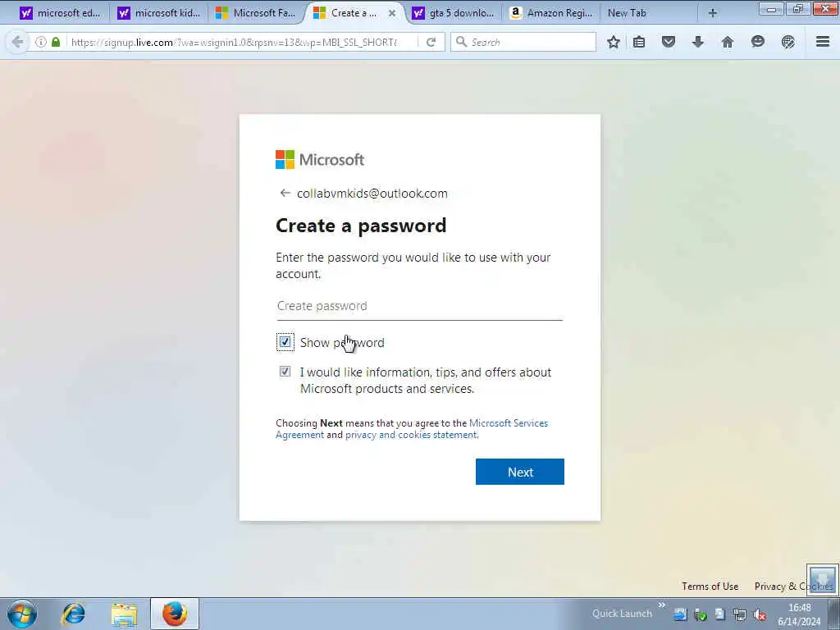Open the Privacy & Cookies footer link
Image resolution: width=840 pixels, height=630 pixels.
point(794,586)
